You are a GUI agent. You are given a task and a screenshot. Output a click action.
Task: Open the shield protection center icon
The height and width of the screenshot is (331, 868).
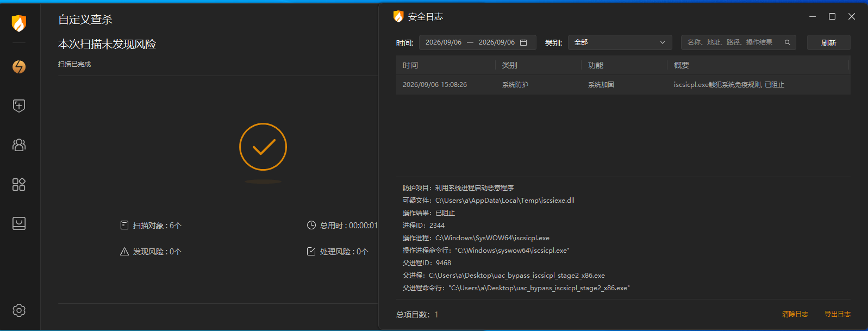coord(19,106)
